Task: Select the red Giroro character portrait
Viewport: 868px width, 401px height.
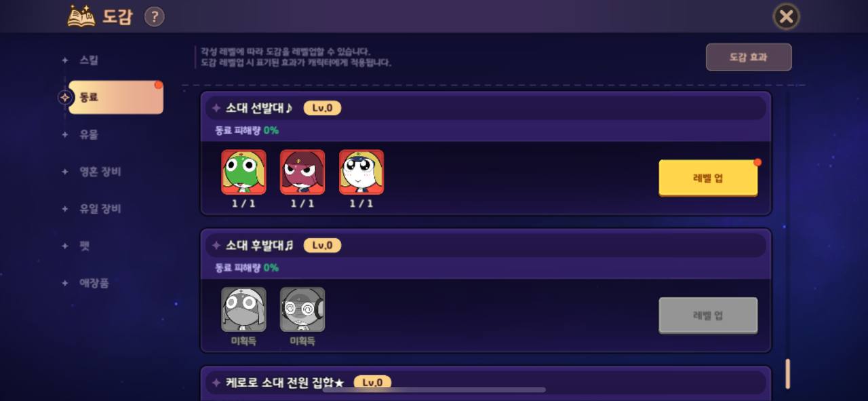Action: pos(302,172)
